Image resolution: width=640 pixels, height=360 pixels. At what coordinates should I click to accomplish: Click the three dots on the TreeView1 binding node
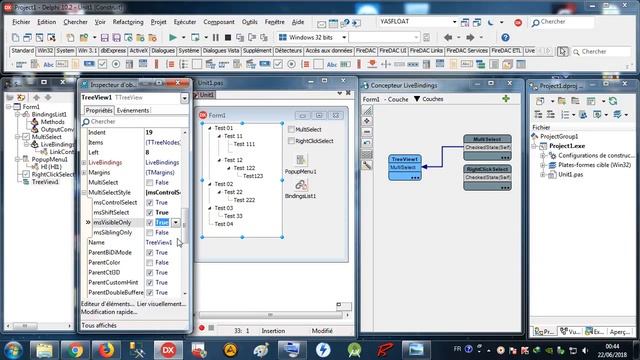pyautogui.click(x=415, y=178)
